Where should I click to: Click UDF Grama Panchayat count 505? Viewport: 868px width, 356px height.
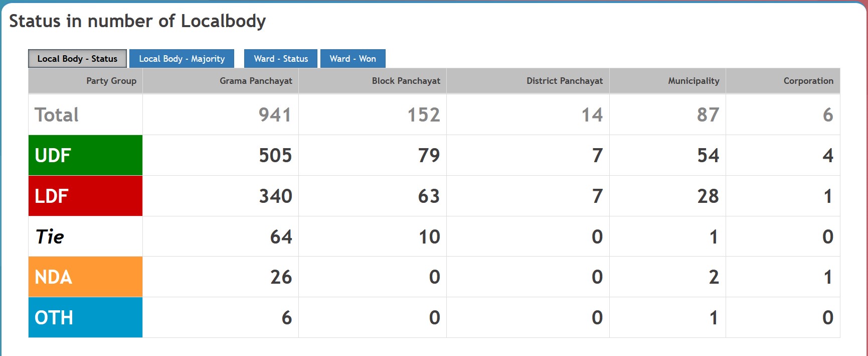[x=275, y=156]
